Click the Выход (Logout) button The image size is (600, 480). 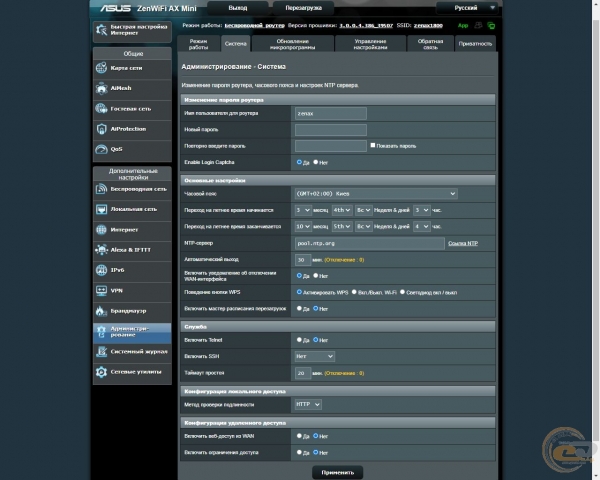pos(238,8)
